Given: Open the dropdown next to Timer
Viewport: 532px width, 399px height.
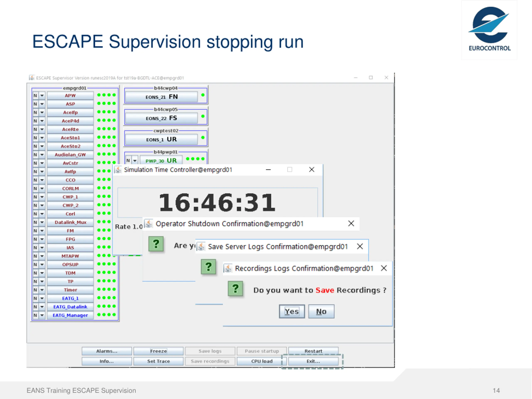Looking at the screenshot, I should tap(42, 290).
